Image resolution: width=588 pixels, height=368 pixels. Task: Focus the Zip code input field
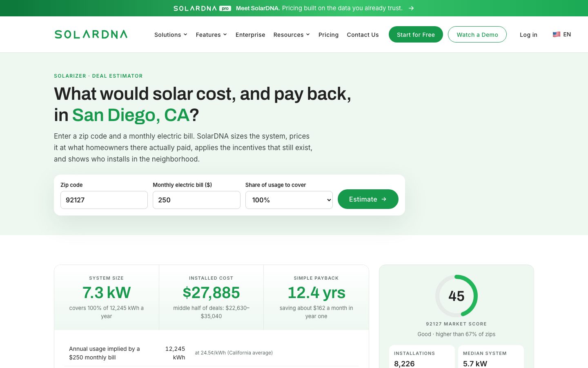(104, 200)
